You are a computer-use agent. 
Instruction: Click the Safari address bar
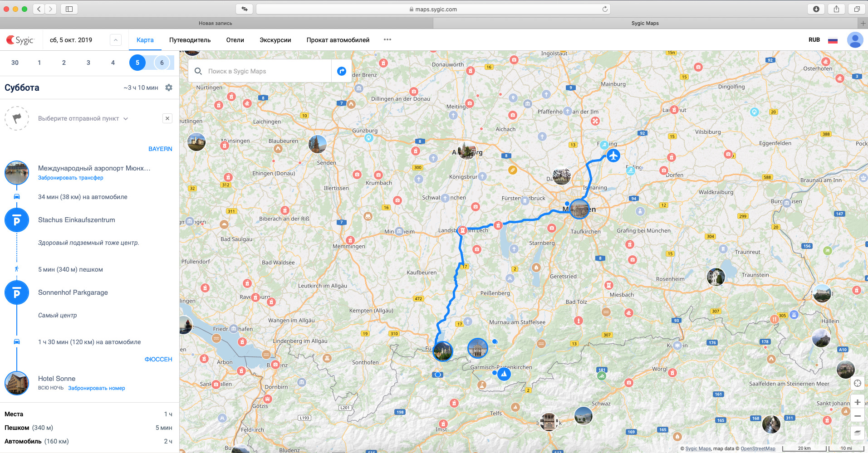click(x=433, y=9)
